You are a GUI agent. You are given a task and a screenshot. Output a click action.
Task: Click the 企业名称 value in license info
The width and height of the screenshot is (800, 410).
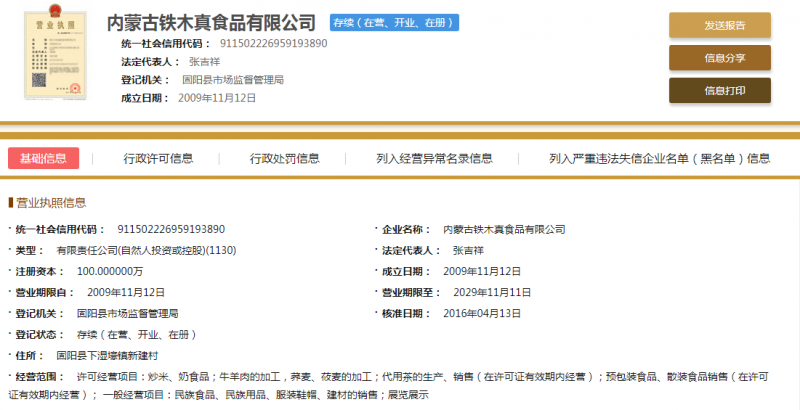click(x=504, y=229)
